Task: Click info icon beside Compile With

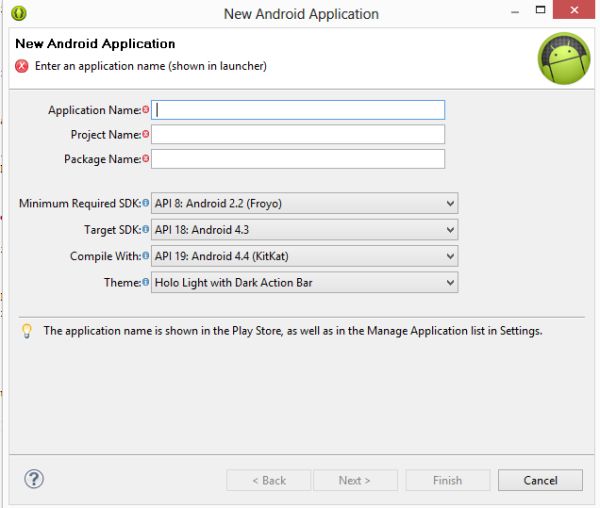Action: coord(146,256)
